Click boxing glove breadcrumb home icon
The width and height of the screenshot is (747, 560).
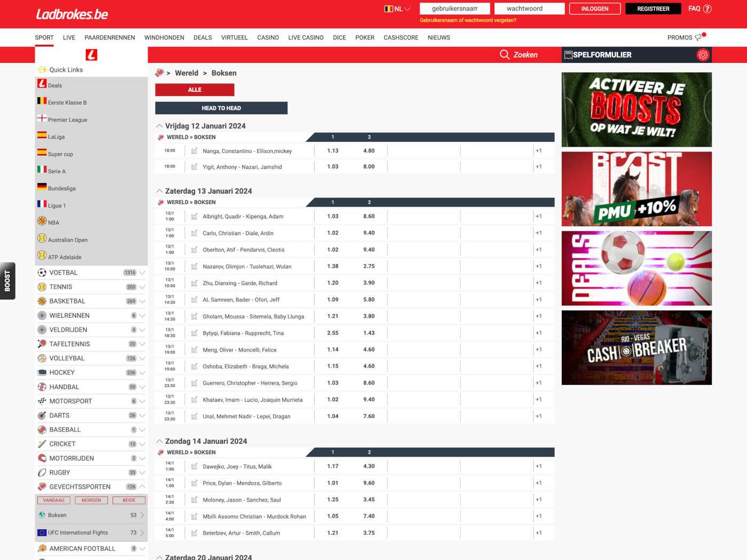click(159, 73)
